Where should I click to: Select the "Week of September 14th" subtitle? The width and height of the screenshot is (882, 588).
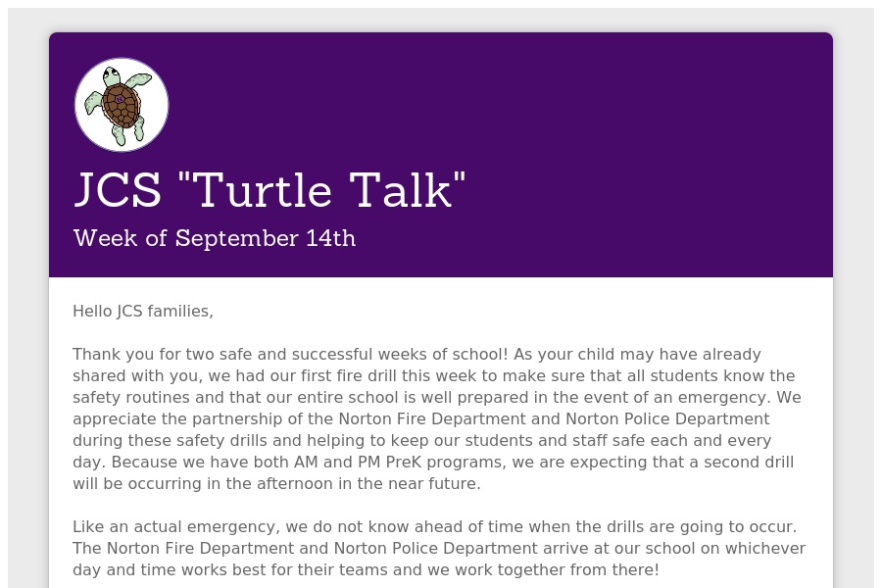(215, 238)
